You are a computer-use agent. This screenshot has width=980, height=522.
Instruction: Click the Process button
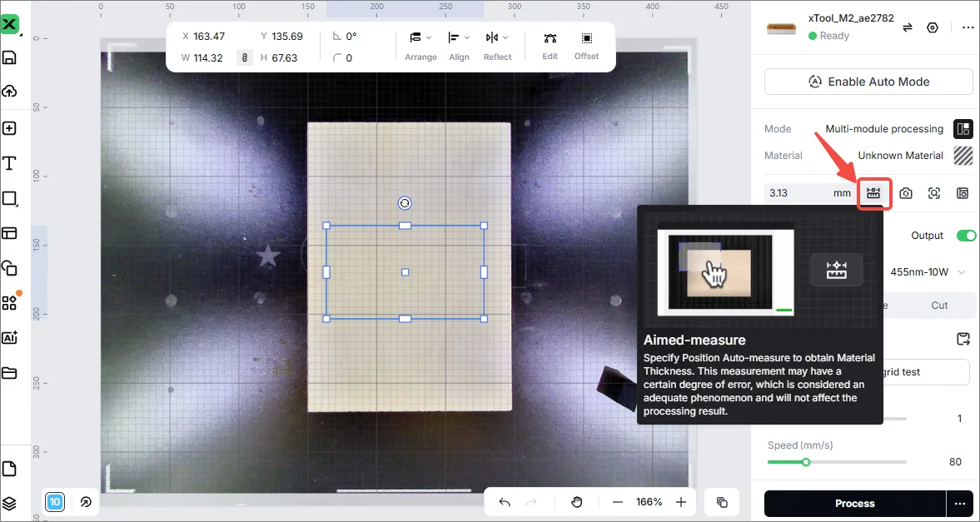pyautogui.click(x=855, y=503)
